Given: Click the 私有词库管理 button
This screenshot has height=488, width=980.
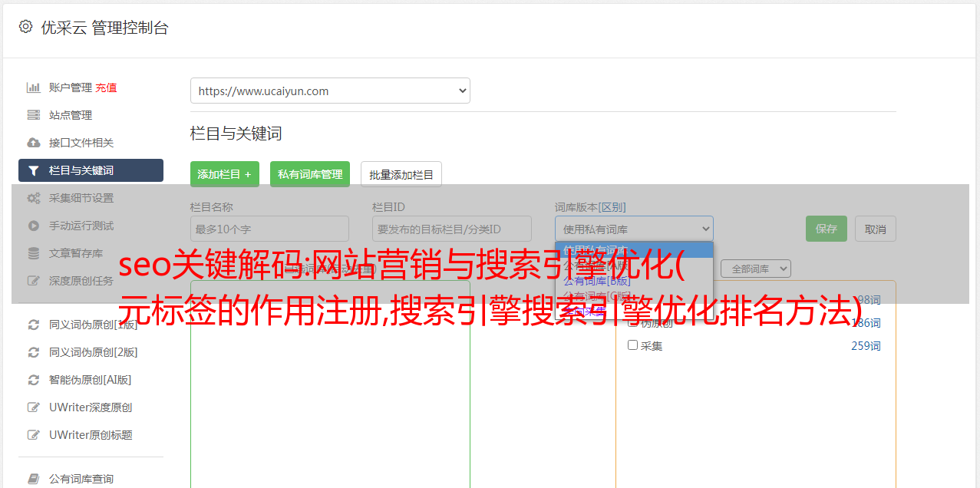Looking at the screenshot, I should coord(310,174).
